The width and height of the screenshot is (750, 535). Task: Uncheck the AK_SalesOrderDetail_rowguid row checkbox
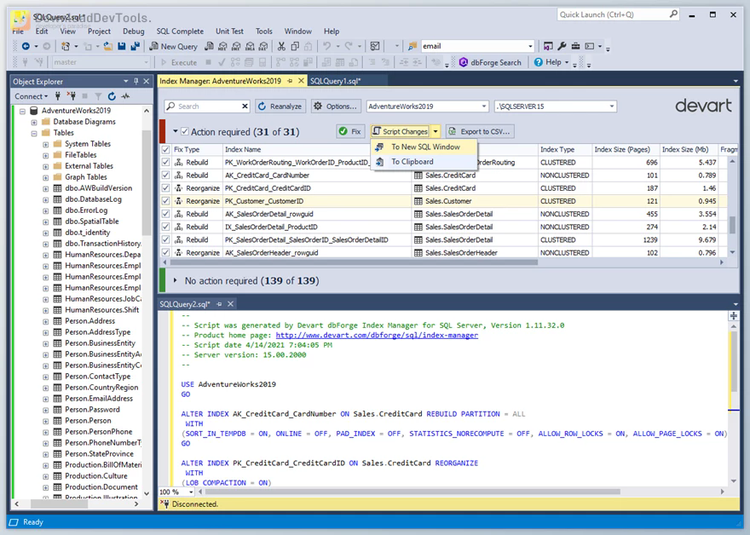click(x=165, y=214)
